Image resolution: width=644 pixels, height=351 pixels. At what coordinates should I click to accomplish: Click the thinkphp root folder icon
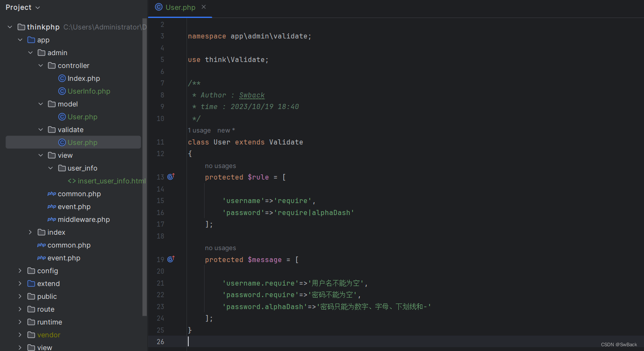[21, 27]
